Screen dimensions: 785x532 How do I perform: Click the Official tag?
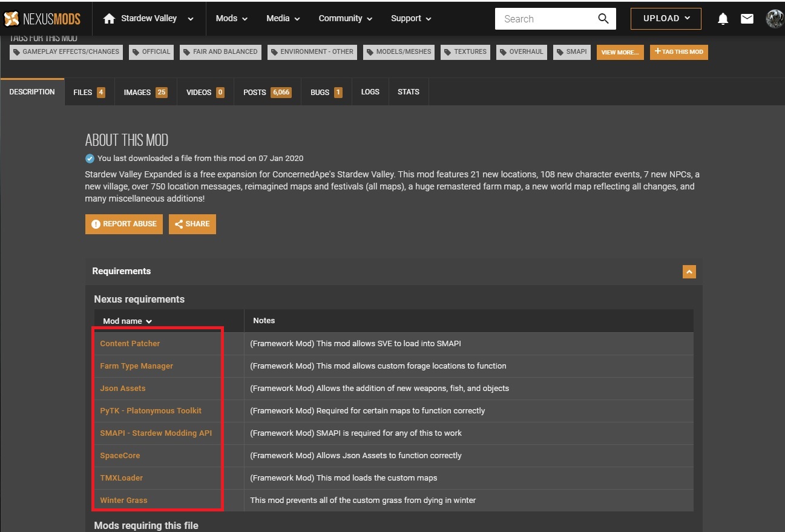pos(151,52)
